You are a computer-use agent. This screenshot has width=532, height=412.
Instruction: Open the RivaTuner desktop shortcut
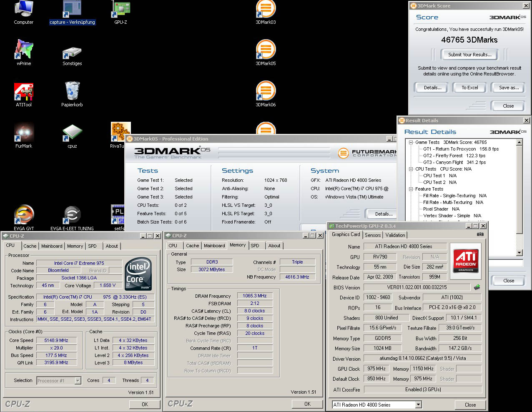tap(118, 136)
